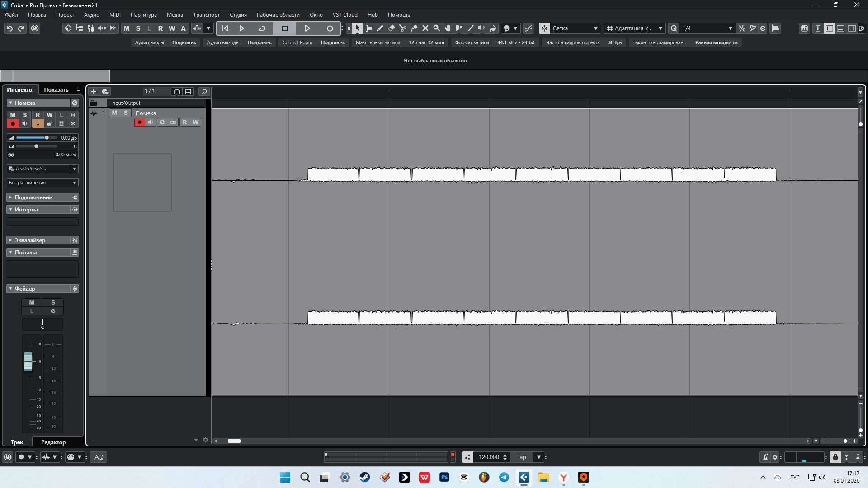This screenshot has height=488, width=868.
Task: Click the Tap tempo button
Action: point(521,457)
